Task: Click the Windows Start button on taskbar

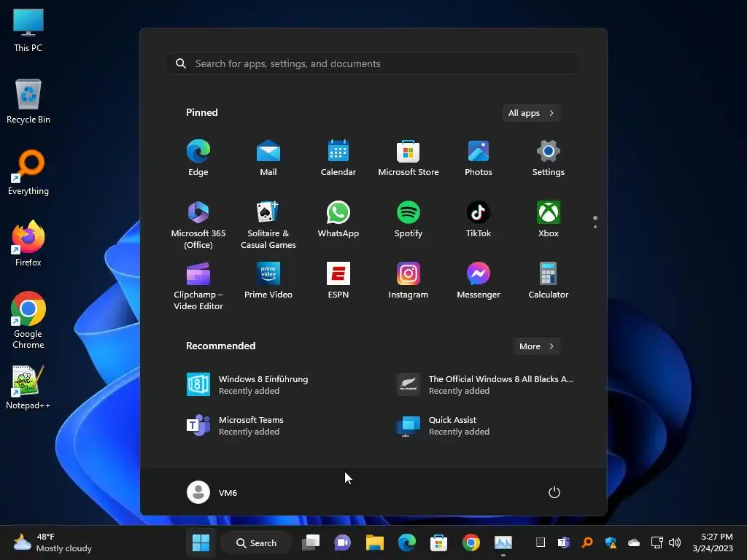Action: tap(201, 542)
